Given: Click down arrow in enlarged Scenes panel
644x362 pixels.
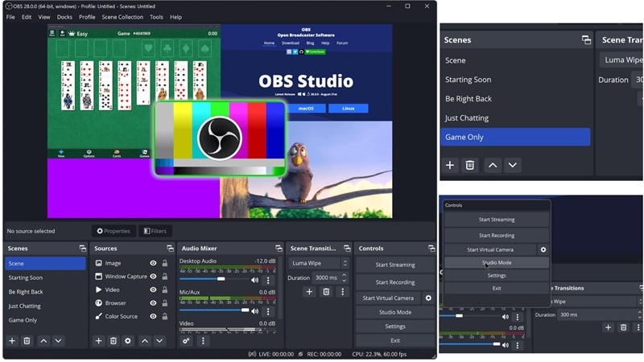Looking at the screenshot, I should pyautogui.click(x=513, y=165).
